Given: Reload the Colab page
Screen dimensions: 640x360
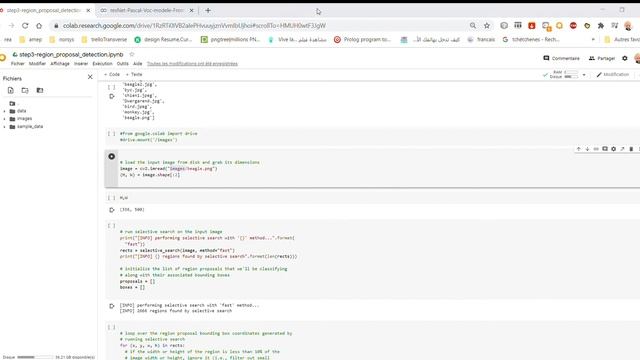Looking at the screenshot, I should coord(25,25).
